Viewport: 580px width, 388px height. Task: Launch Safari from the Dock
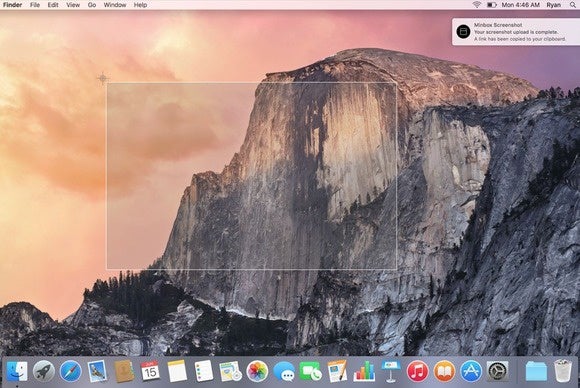pos(71,371)
